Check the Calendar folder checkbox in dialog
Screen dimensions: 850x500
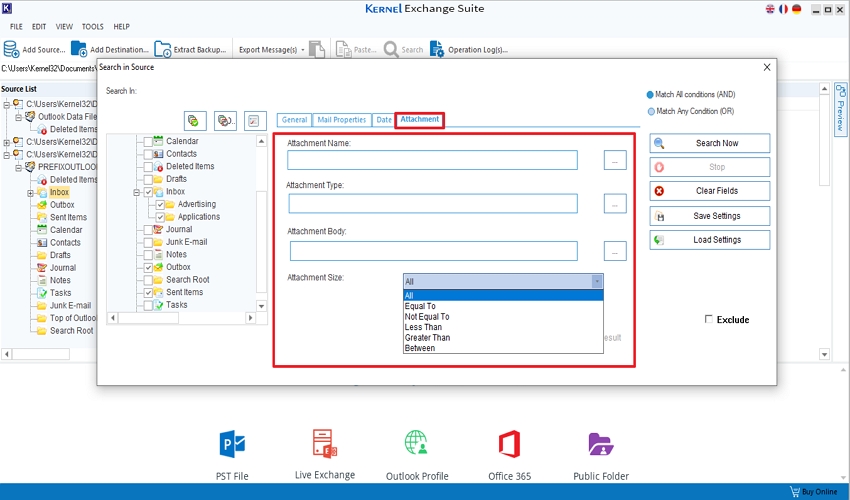(148, 142)
